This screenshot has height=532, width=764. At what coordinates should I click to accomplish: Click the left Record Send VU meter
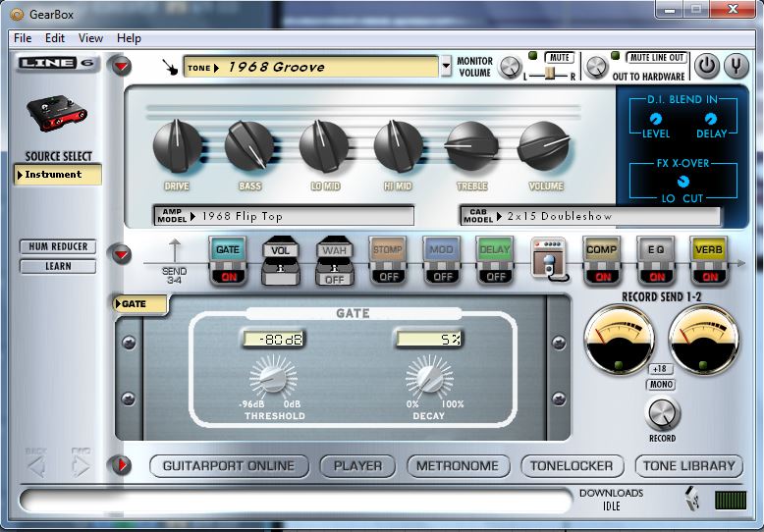click(620, 340)
